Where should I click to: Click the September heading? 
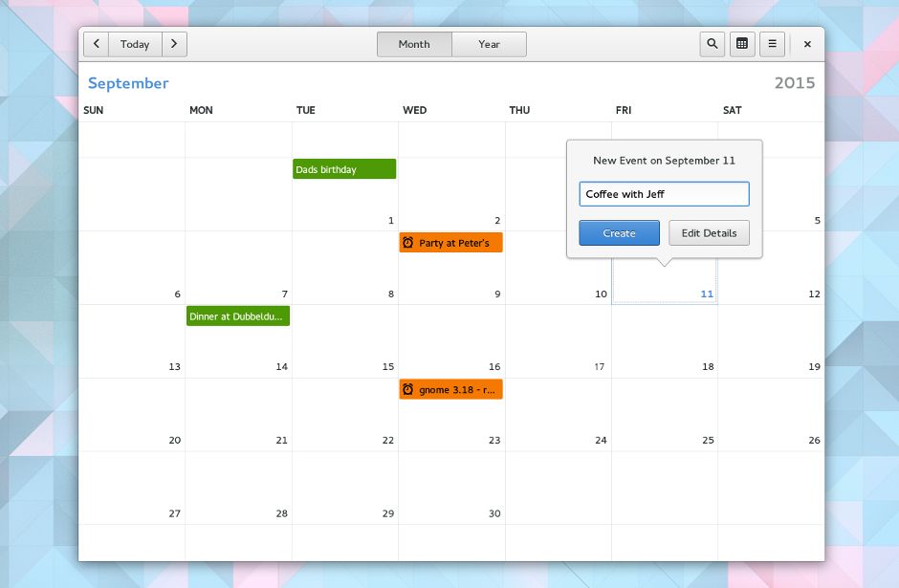pyautogui.click(x=128, y=83)
